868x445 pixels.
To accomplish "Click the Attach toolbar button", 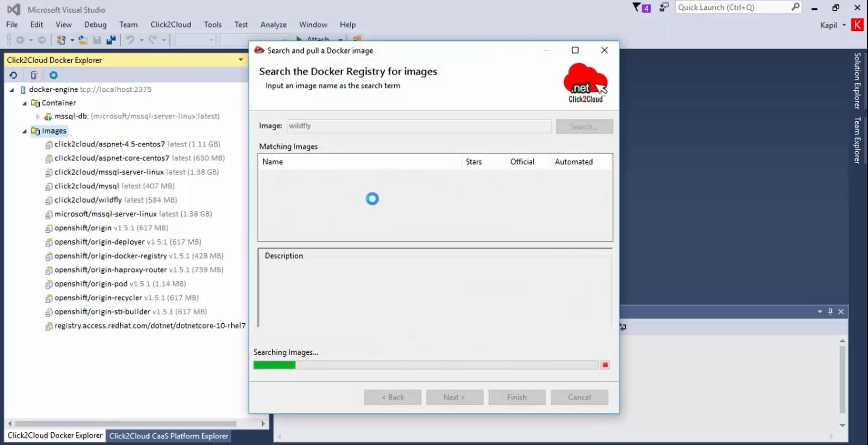I will [313, 39].
